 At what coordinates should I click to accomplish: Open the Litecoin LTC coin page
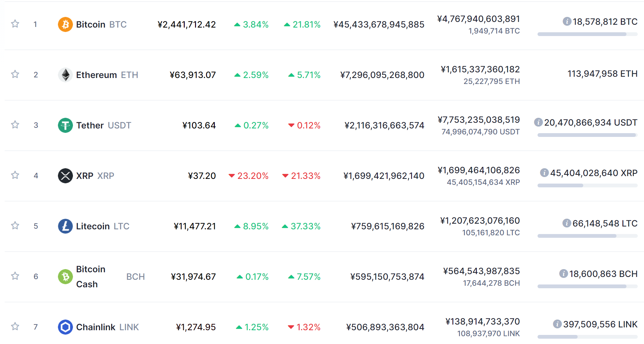tap(103, 226)
